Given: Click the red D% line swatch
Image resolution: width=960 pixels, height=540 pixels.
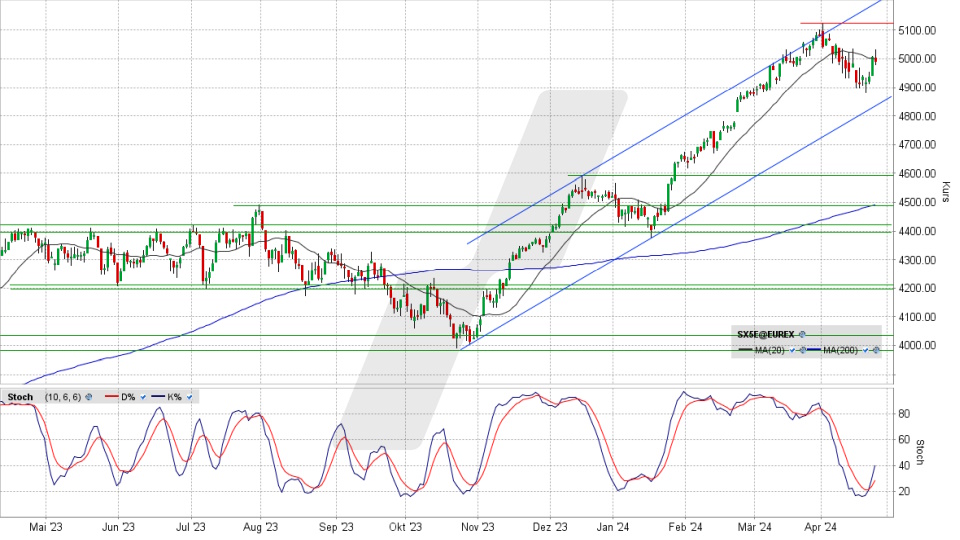Looking at the screenshot, I should point(109,397).
